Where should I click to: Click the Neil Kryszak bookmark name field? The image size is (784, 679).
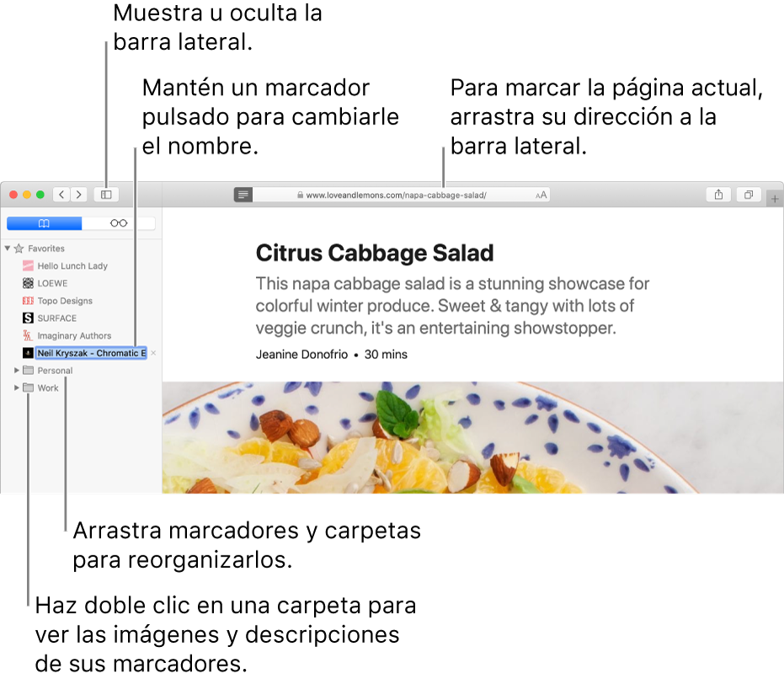click(x=92, y=353)
